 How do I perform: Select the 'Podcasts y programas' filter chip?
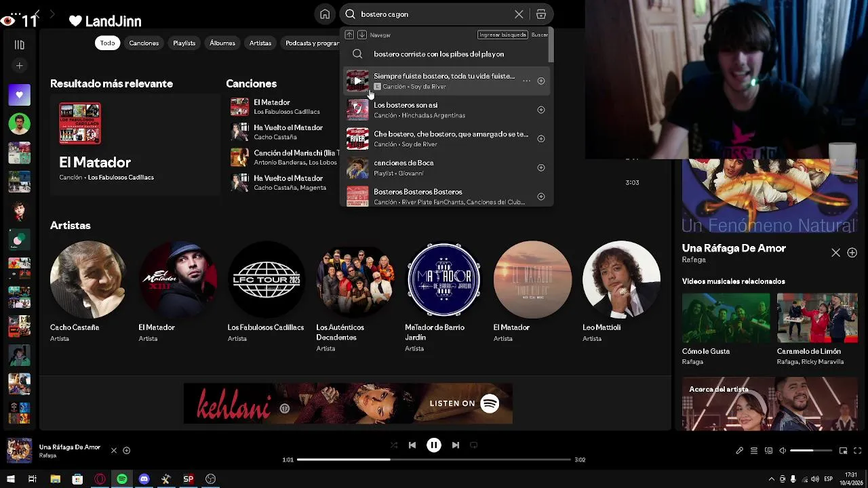coord(311,43)
